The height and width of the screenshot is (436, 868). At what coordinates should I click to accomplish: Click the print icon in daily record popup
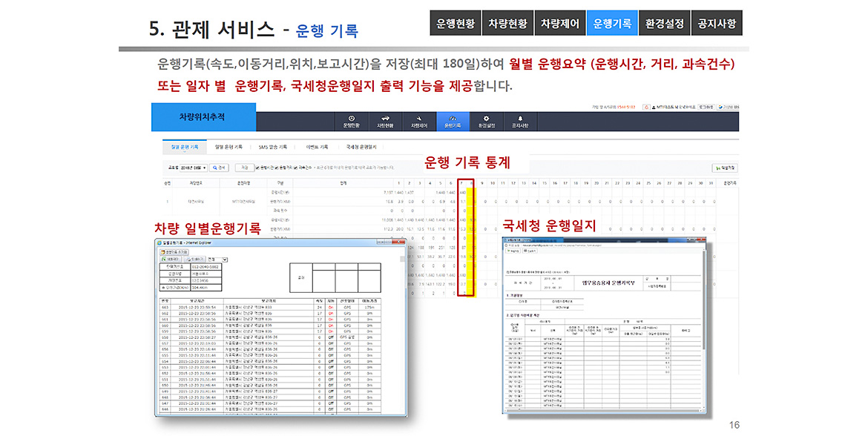(195, 260)
